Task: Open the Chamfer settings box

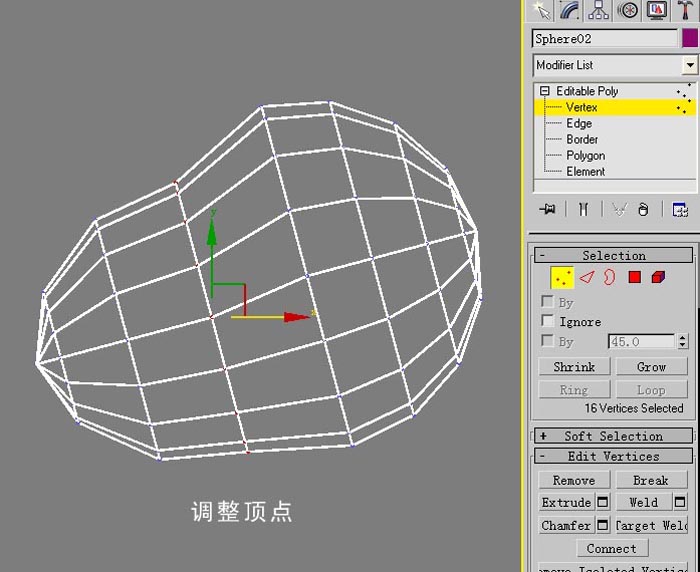Action: pyautogui.click(x=603, y=526)
